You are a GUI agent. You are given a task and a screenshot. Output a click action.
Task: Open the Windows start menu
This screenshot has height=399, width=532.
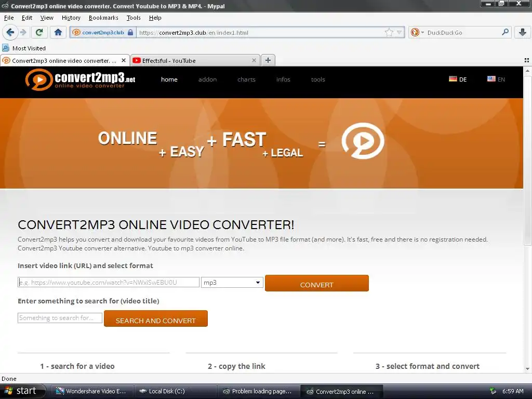point(22,391)
